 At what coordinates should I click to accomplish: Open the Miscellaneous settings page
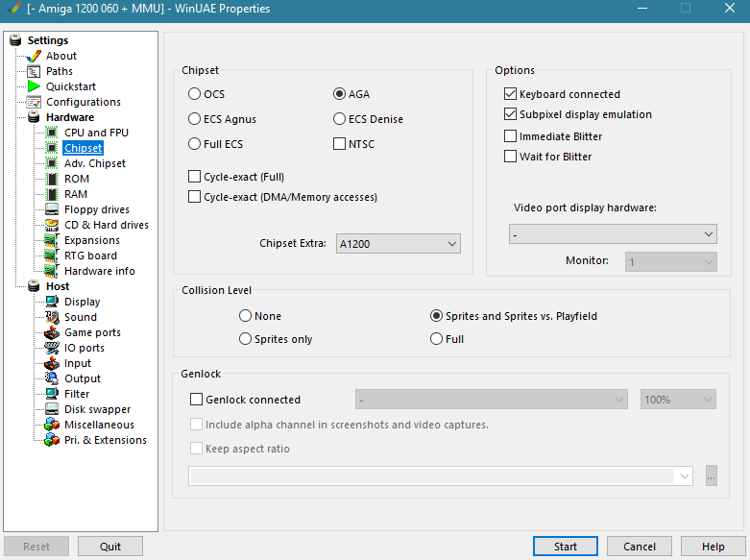pyautogui.click(x=99, y=425)
